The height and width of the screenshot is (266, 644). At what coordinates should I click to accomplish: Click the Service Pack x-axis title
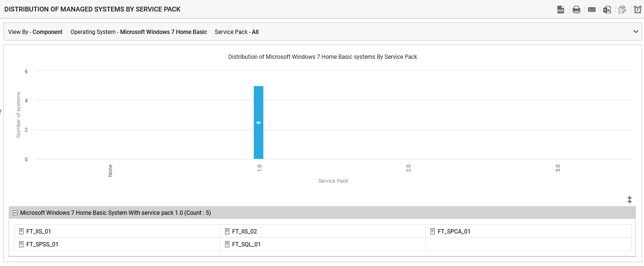click(x=333, y=181)
